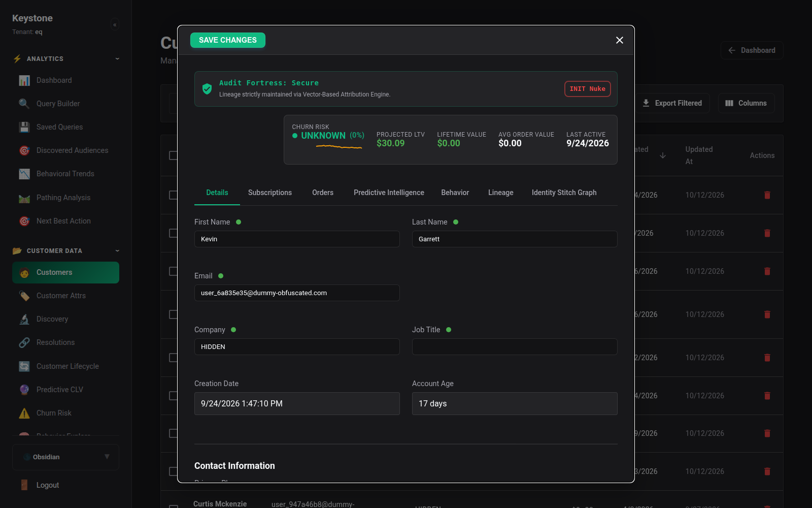Click the First Name input field

coord(297,239)
